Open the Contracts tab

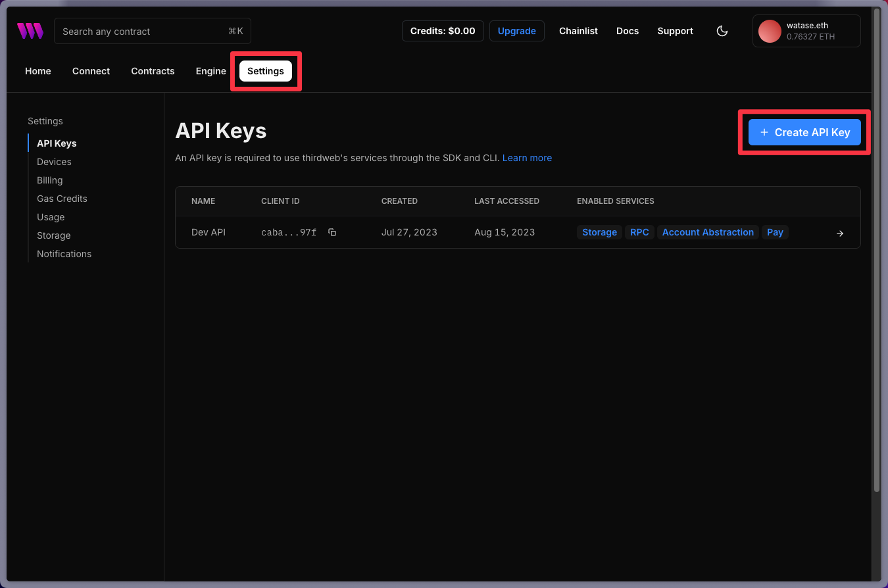click(x=153, y=71)
